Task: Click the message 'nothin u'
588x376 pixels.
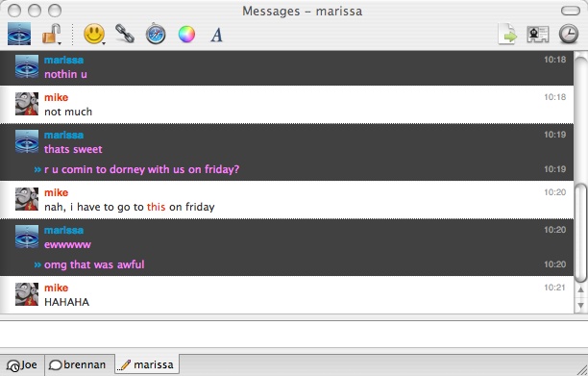Action: pos(65,74)
